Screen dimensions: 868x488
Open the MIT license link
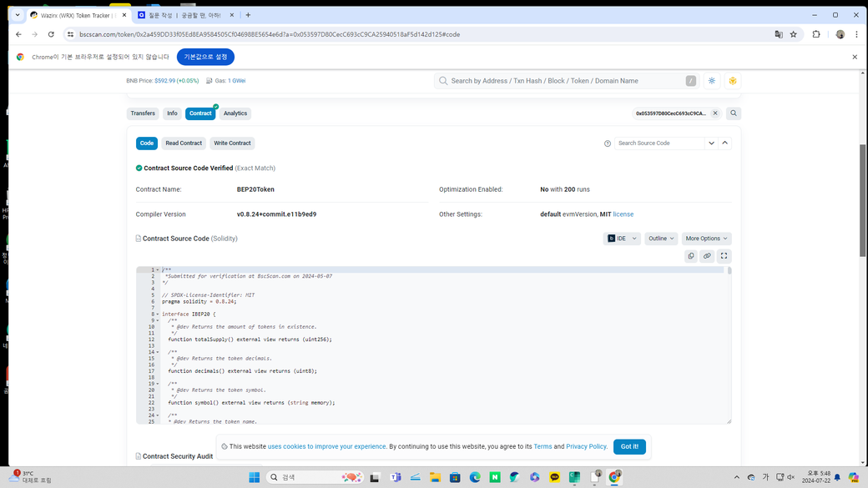(623, 214)
